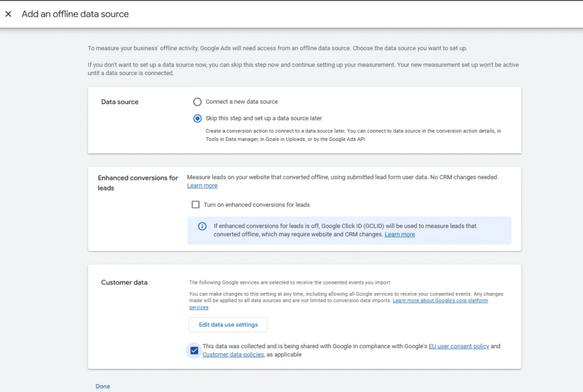Close the Add an offline data source dialog
The image size is (583, 392).
(8, 14)
